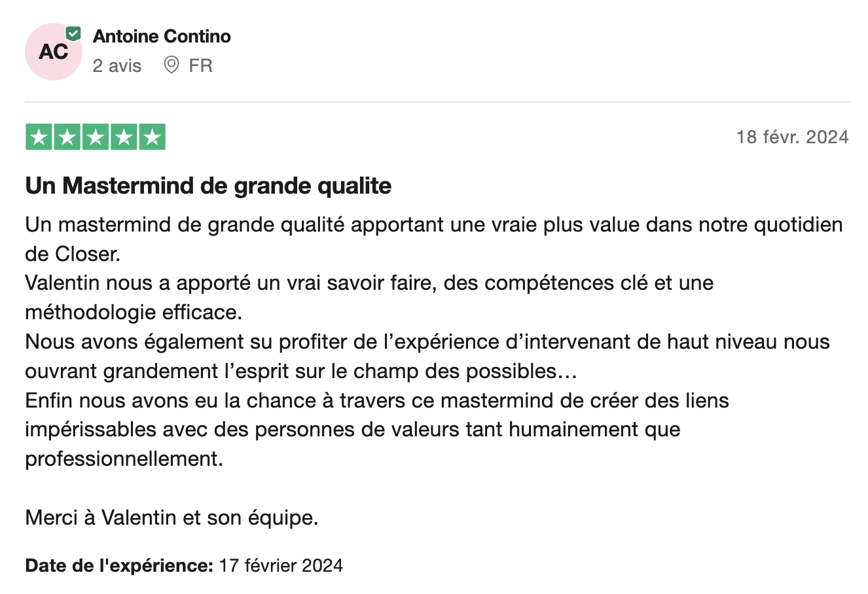This screenshot has width=868, height=594.
Task: Click the experience date 17 février 2024
Action: (281, 566)
